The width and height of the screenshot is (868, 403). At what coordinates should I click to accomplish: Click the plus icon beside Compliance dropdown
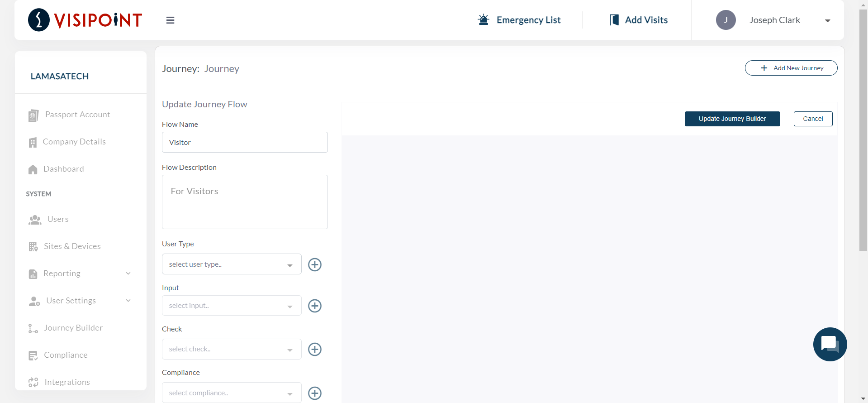point(315,393)
